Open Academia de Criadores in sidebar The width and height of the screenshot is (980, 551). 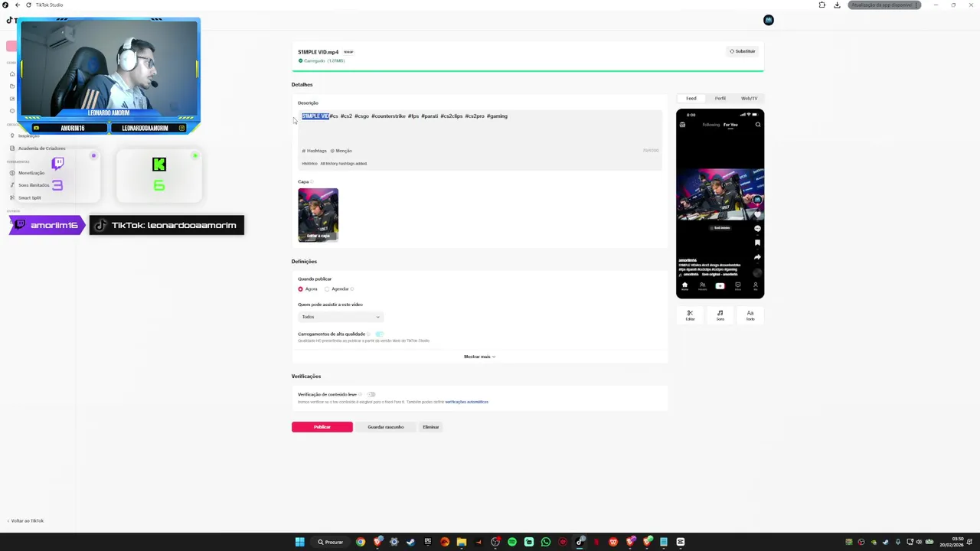[41, 148]
